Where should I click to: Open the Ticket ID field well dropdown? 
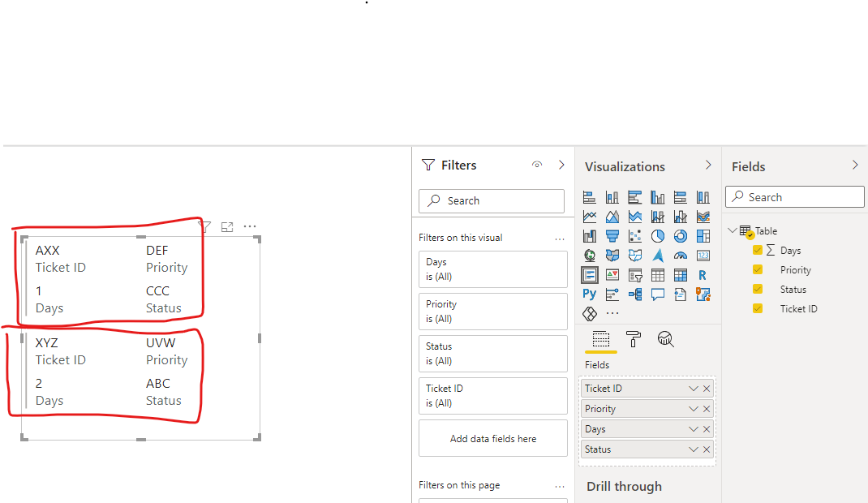693,389
